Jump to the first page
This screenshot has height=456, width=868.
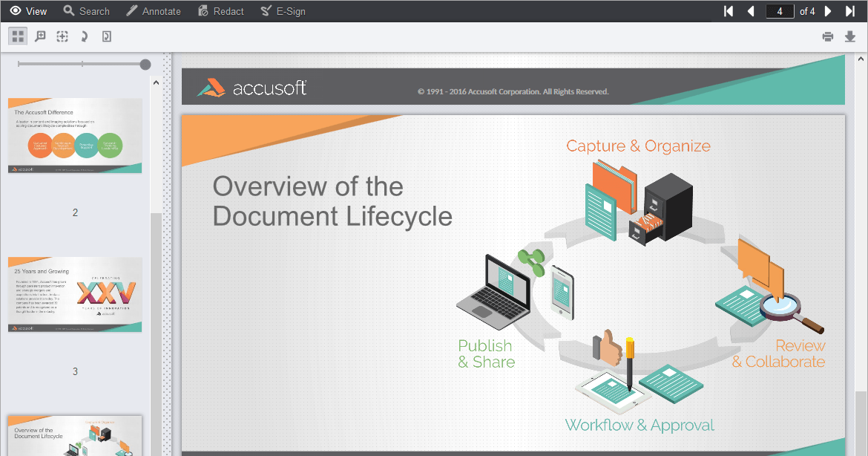click(728, 10)
